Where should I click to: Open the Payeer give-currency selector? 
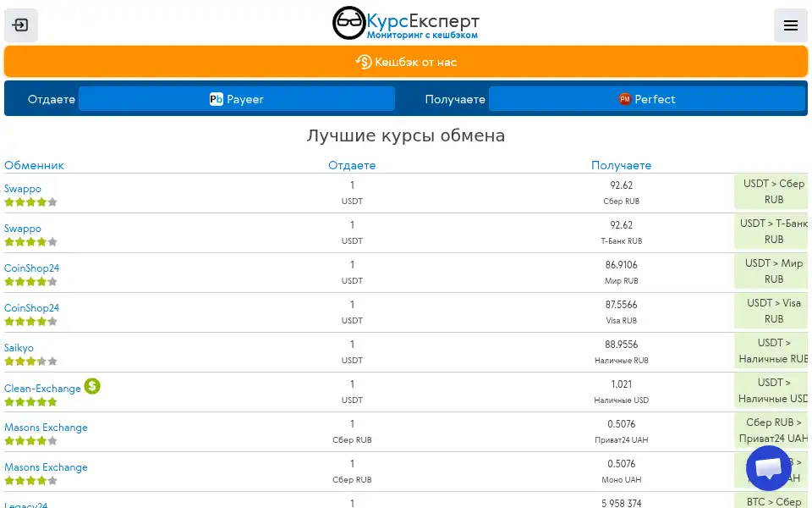(237, 99)
